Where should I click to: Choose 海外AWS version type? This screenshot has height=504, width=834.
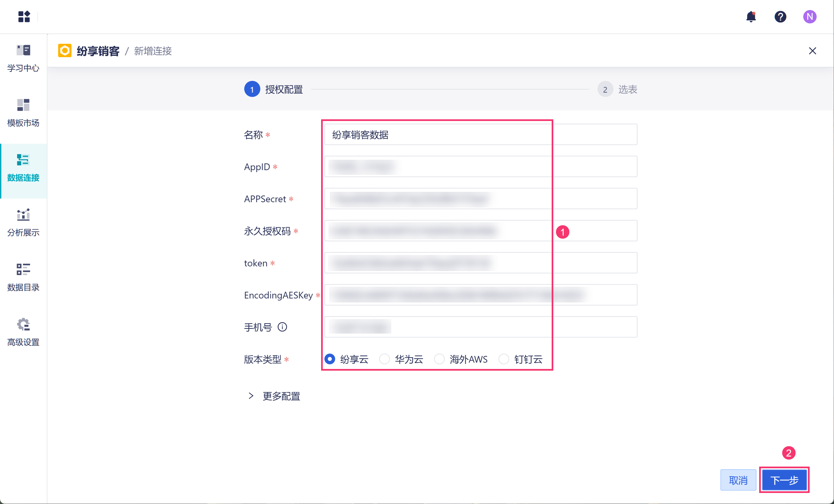[x=439, y=359]
